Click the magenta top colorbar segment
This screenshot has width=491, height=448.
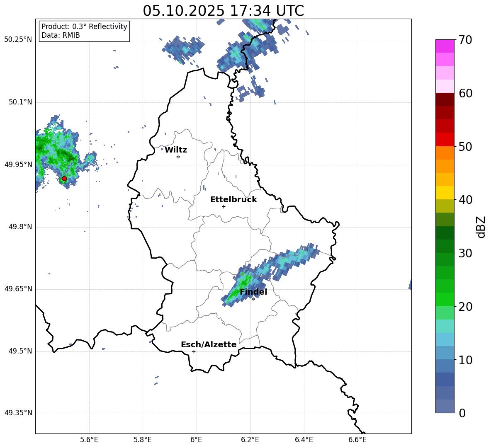[445, 46]
